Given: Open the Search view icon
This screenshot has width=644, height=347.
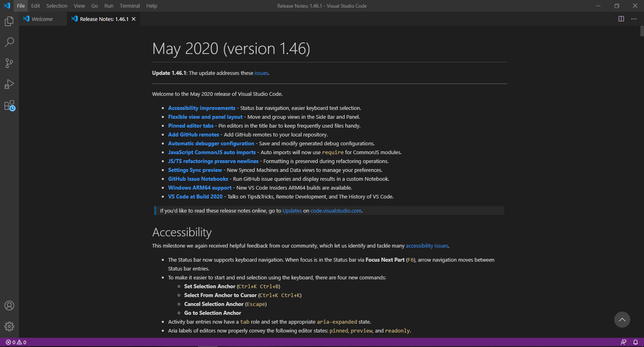Looking at the screenshot, I should (9, 42).
